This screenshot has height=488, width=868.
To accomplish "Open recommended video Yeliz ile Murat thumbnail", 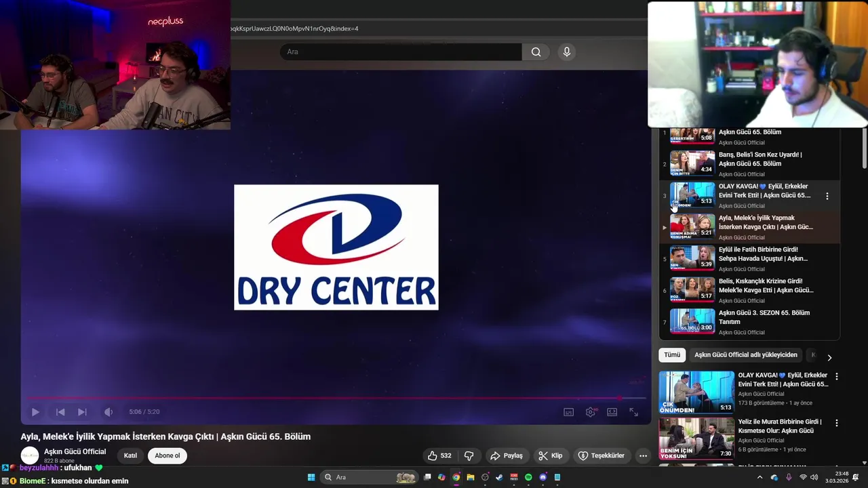I will tap(696, 439).
